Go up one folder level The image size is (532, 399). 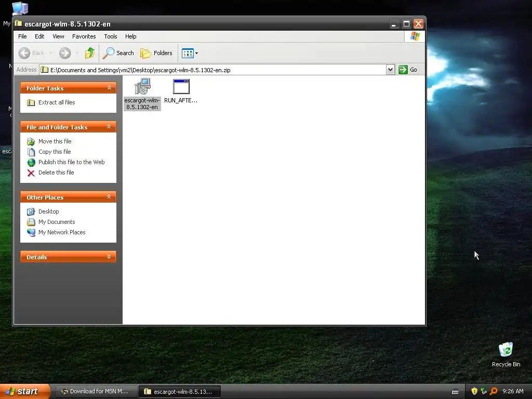point(90,53)
